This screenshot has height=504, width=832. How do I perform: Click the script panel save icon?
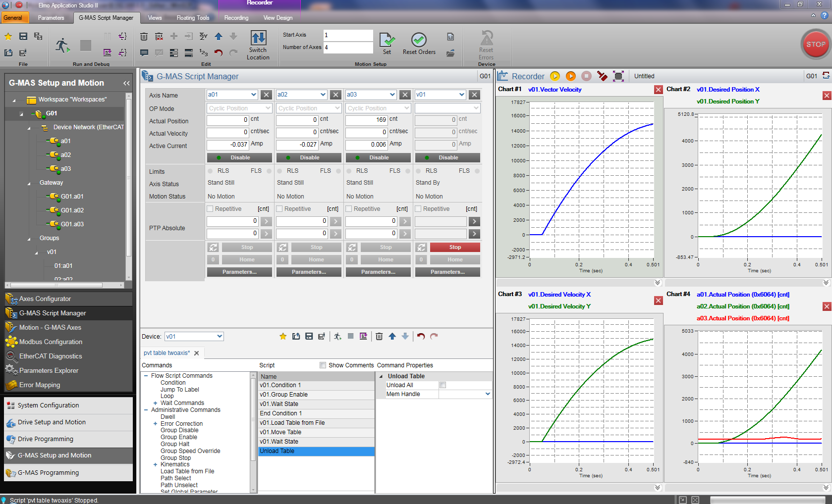(x=309, y=336)
